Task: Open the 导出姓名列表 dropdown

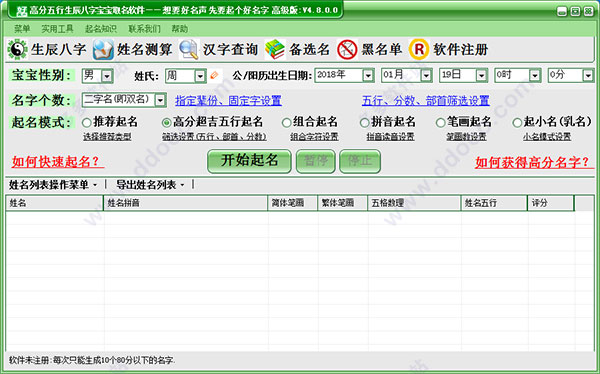Action: tap(150, 185)
